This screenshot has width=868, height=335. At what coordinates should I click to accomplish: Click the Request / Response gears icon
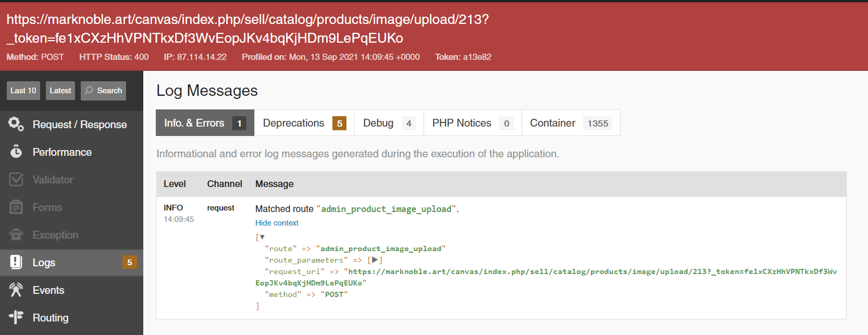tap(16, 124)
